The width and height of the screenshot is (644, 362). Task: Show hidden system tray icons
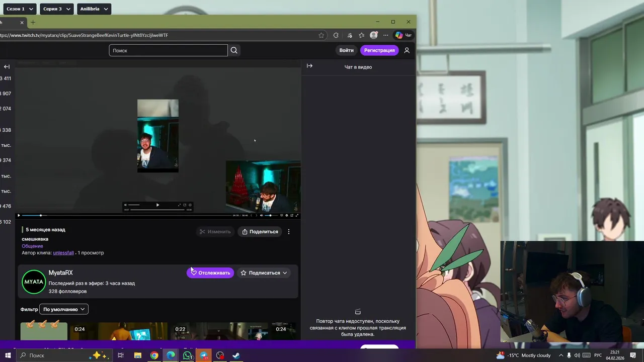tap(561, 355)
